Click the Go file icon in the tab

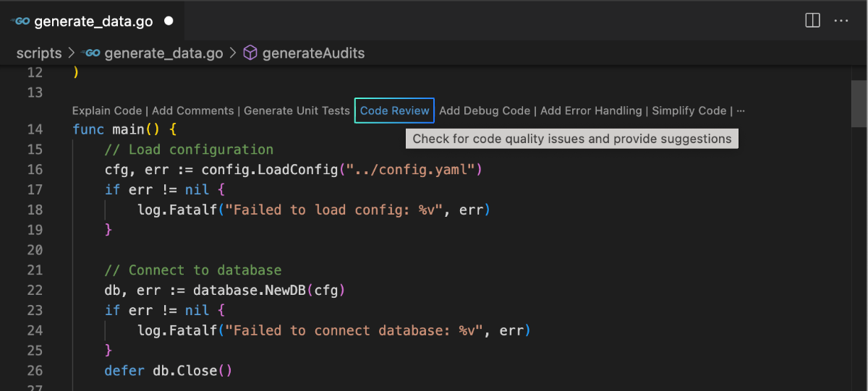coord(21,21)
